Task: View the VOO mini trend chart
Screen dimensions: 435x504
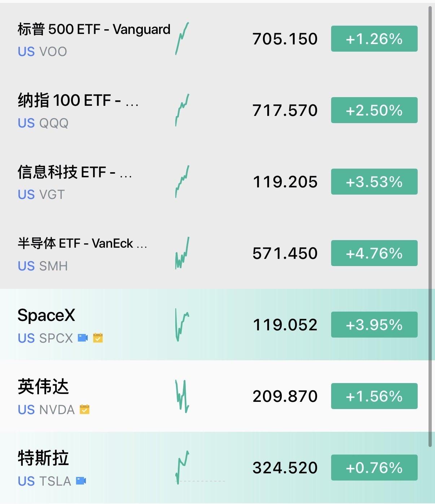Action: [x=182, y=39]
